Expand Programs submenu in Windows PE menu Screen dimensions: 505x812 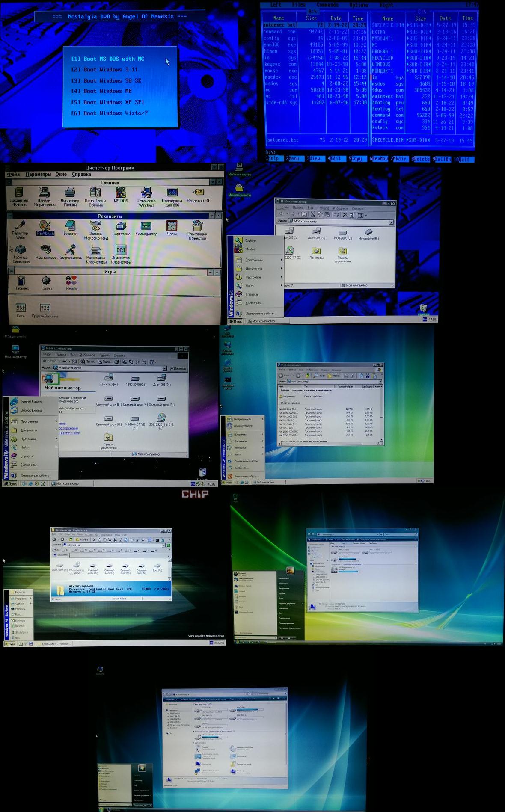[x=21, y=599]
